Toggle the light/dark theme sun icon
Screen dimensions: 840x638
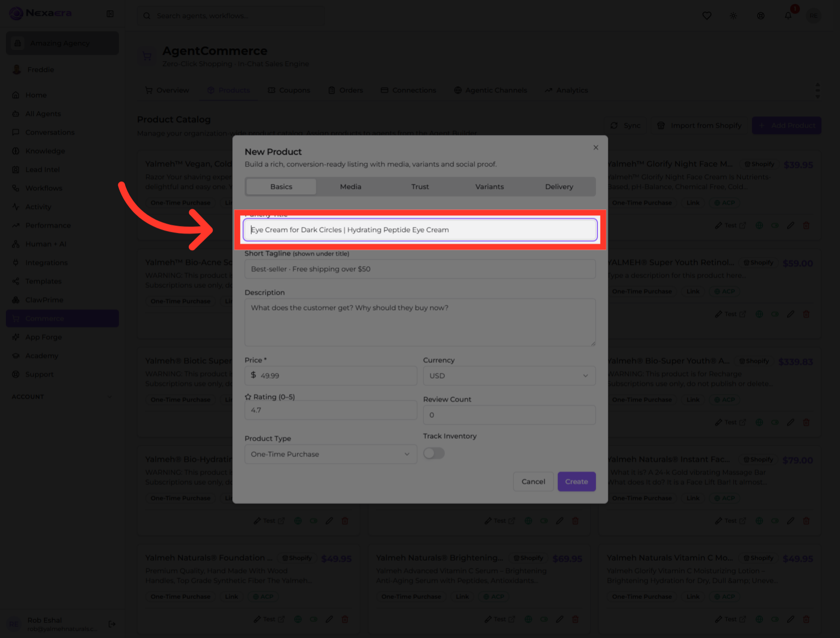click(x=733, y=16)
